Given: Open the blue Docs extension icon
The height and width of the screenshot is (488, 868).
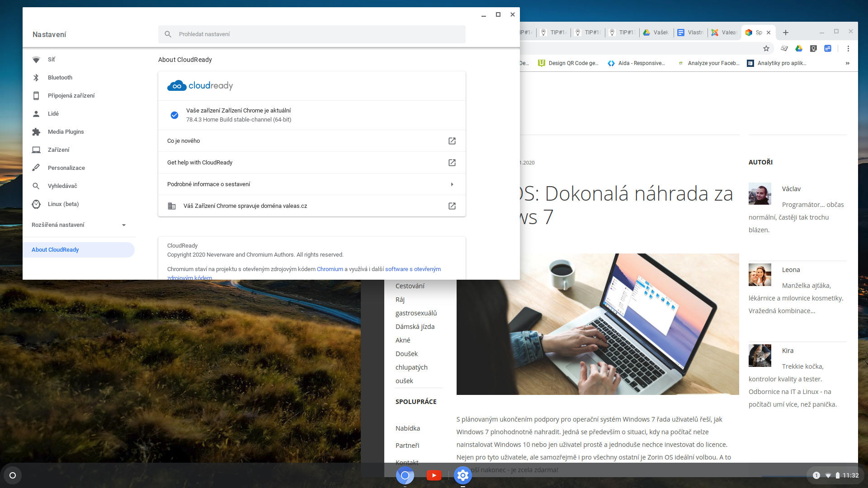Looking at the screenshot, I should click(828, 48).
